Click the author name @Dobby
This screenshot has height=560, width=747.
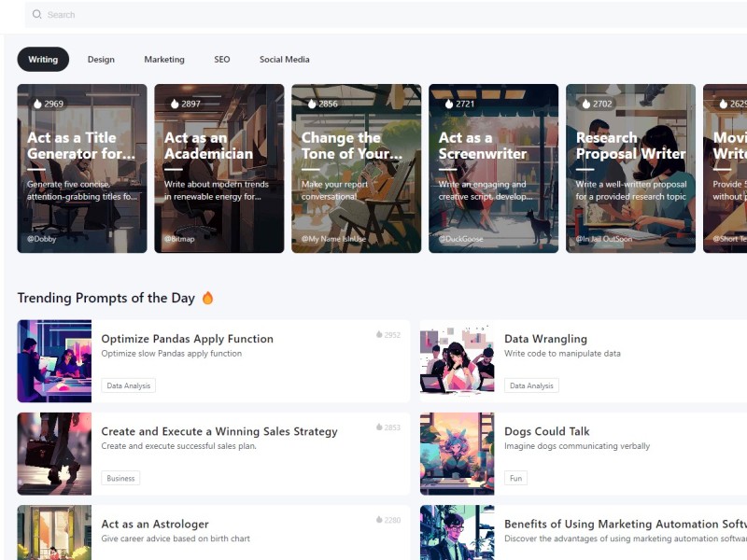(x=41, y=239)
